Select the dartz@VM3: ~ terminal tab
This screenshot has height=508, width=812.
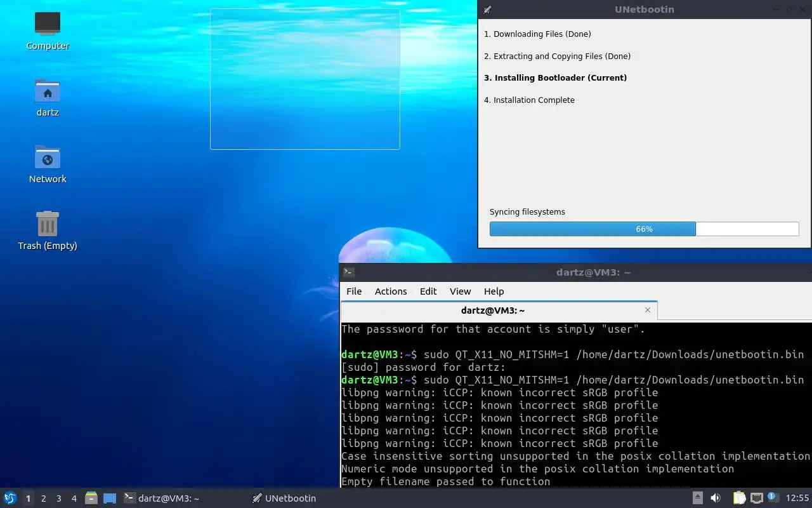tap(499, 311)
